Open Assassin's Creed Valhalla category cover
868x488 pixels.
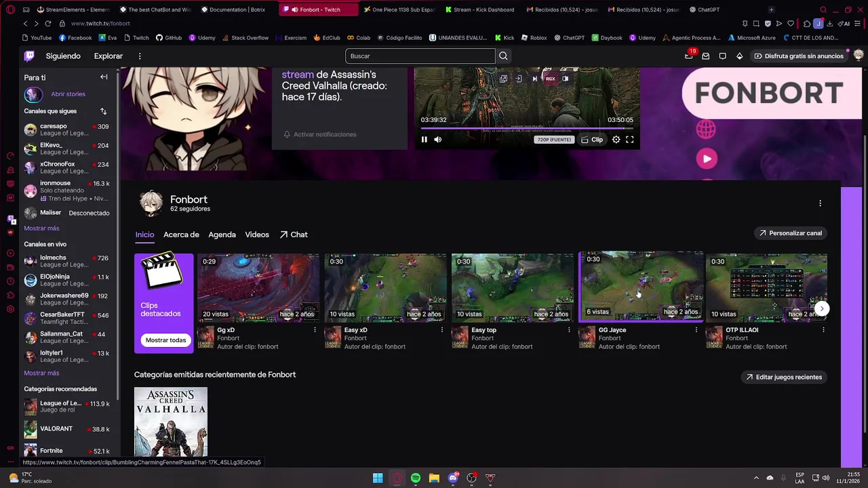(171, 422)
